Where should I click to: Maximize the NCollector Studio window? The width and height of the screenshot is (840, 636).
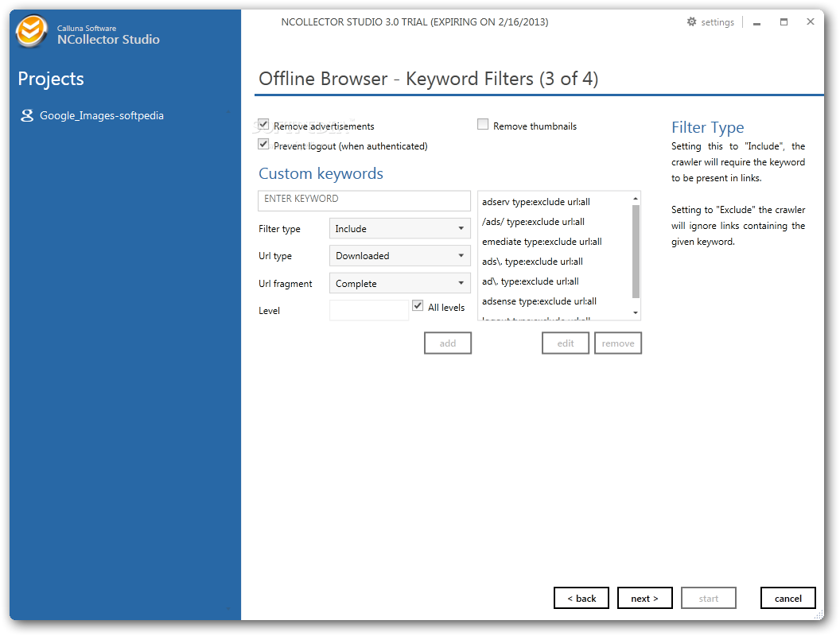784,22
